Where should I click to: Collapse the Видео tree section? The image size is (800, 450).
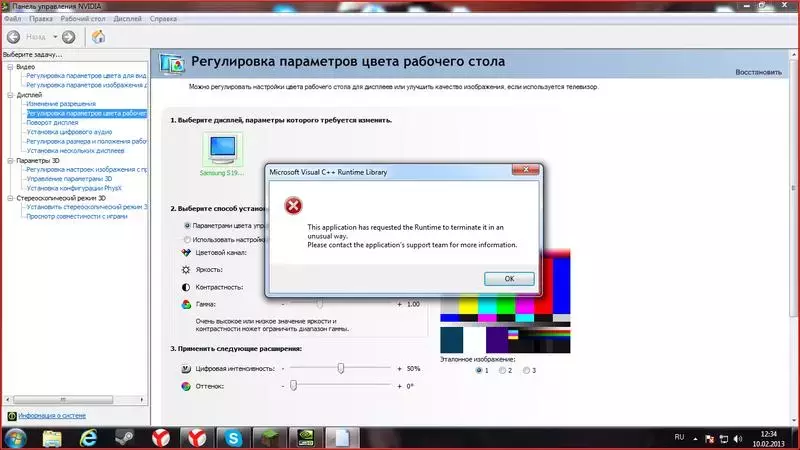coord(10,66)
